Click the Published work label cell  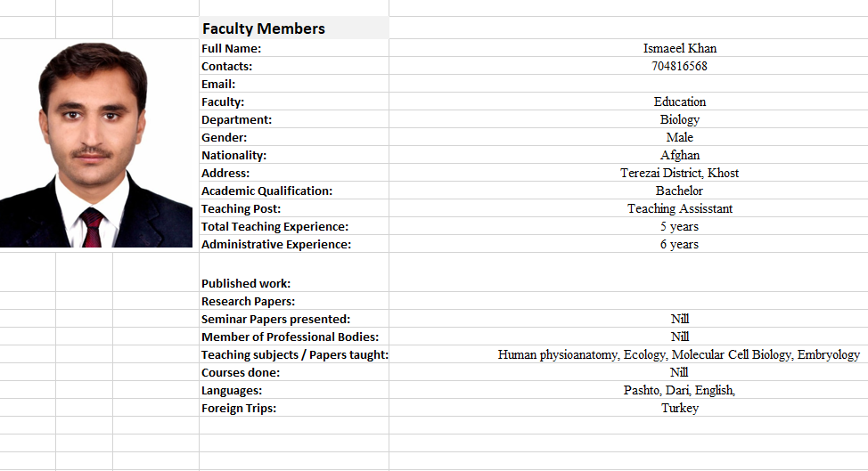tap(294, 272)
